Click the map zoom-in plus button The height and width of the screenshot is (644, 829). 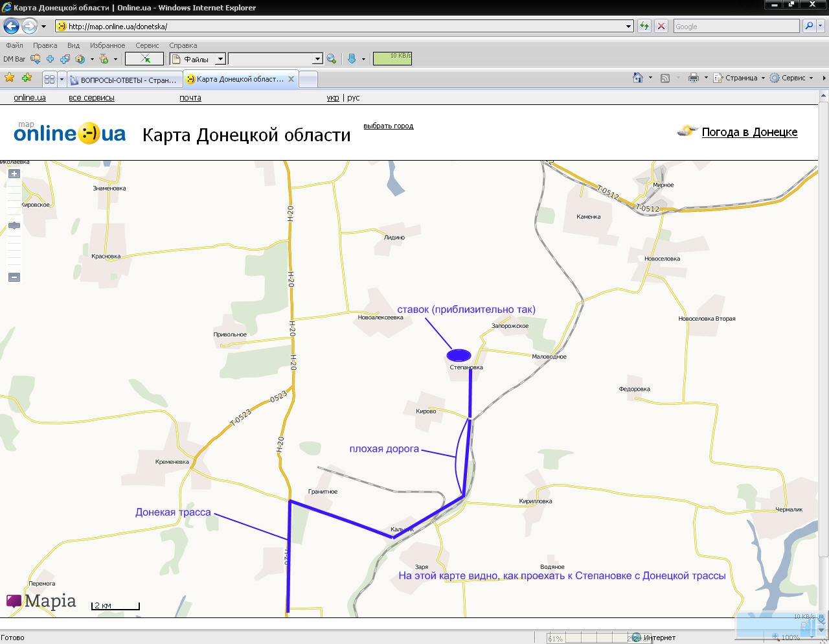(14, 174)
